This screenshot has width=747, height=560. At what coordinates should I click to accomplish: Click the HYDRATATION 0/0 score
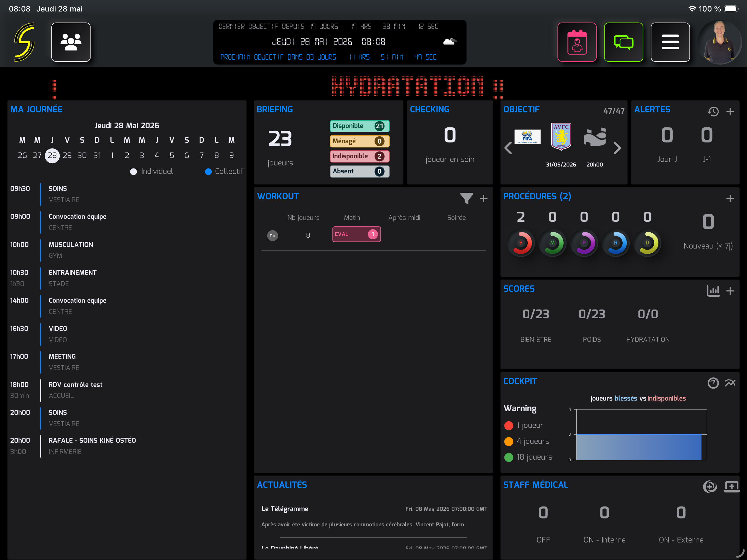click(x=648, y=326)
